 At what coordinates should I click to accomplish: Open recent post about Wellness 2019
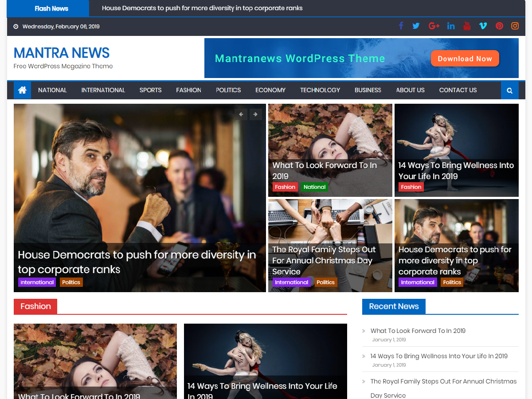click(439, 356)
